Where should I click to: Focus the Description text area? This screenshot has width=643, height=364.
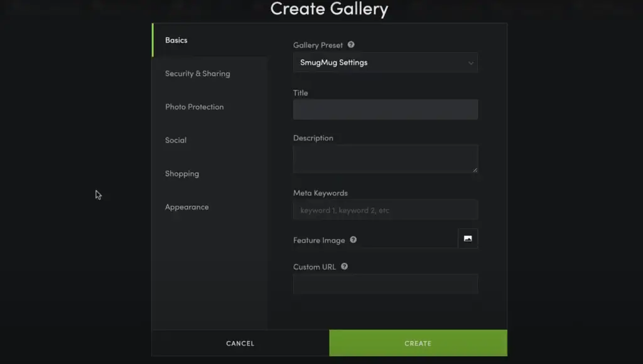click(x=385, y=158)
